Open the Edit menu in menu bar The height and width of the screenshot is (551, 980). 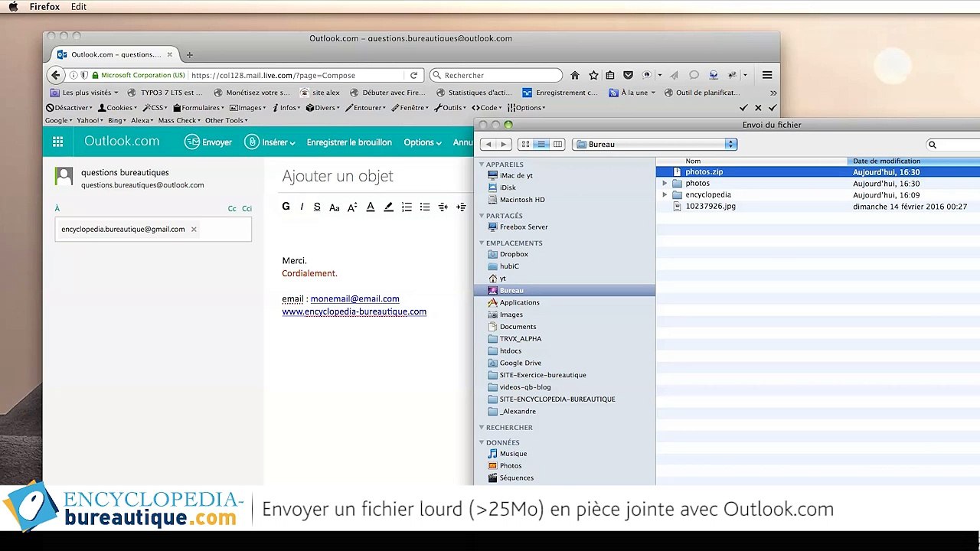tap(78, 7)
